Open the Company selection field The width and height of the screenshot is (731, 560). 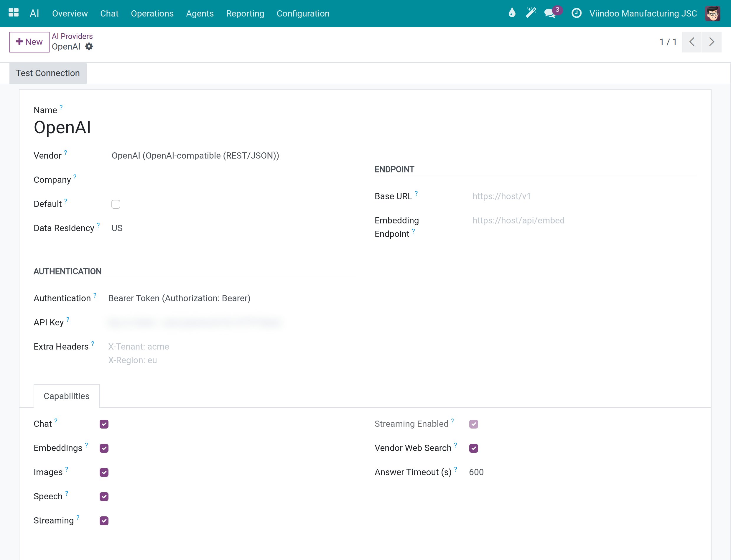point(233,180)
